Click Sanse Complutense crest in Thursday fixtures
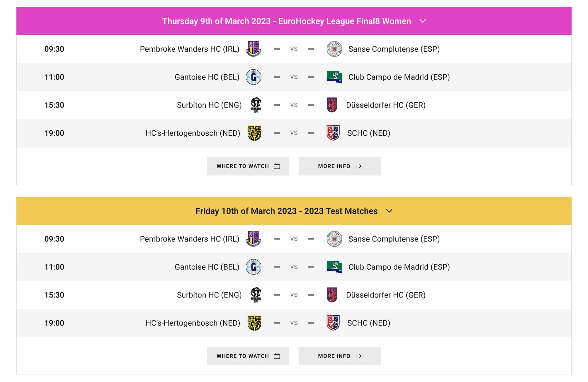588x382 pixels. [334, 49]
